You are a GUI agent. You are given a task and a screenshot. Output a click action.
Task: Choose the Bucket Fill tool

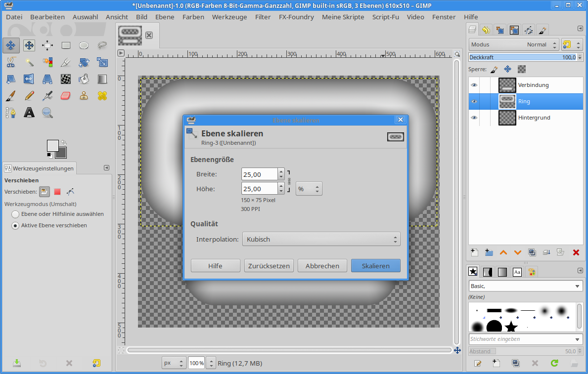(84, 79)
